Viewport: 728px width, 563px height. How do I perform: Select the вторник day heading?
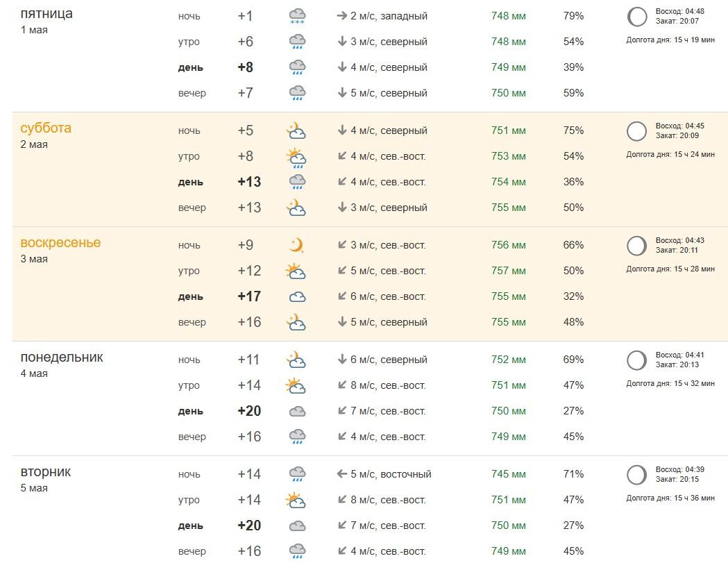pos(46,472)
